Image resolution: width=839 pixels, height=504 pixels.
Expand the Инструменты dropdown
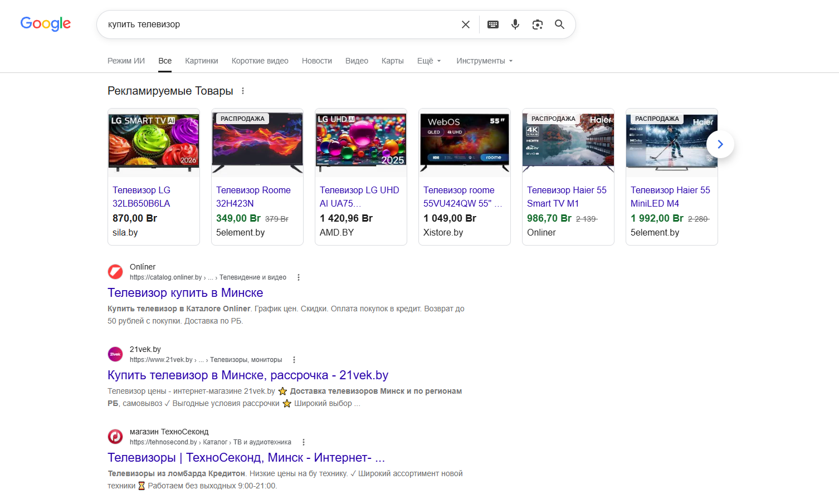tap(484, 61)
